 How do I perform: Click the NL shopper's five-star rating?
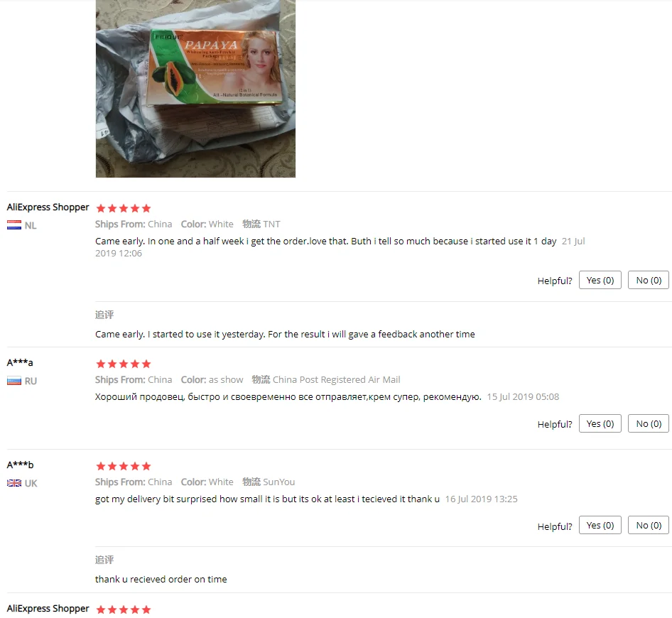[124, 208]
